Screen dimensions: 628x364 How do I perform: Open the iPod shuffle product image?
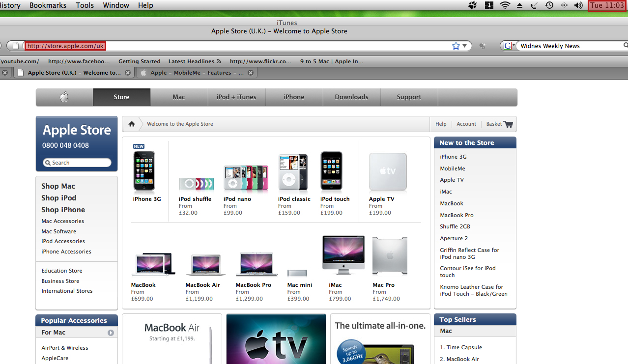pos(197,184)
